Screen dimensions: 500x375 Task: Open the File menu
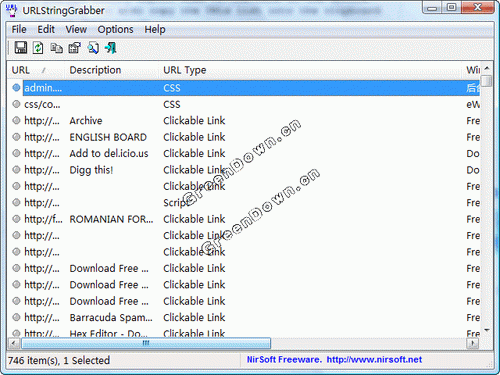[19, 29]
